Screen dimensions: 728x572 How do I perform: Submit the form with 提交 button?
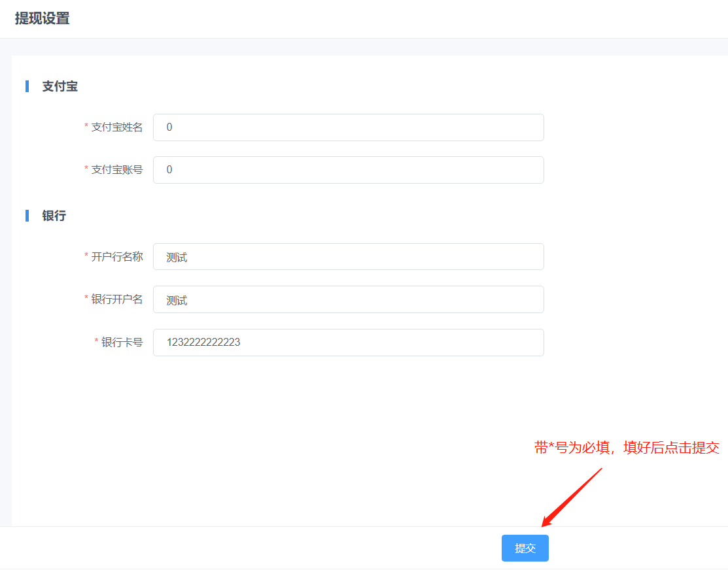525,548
